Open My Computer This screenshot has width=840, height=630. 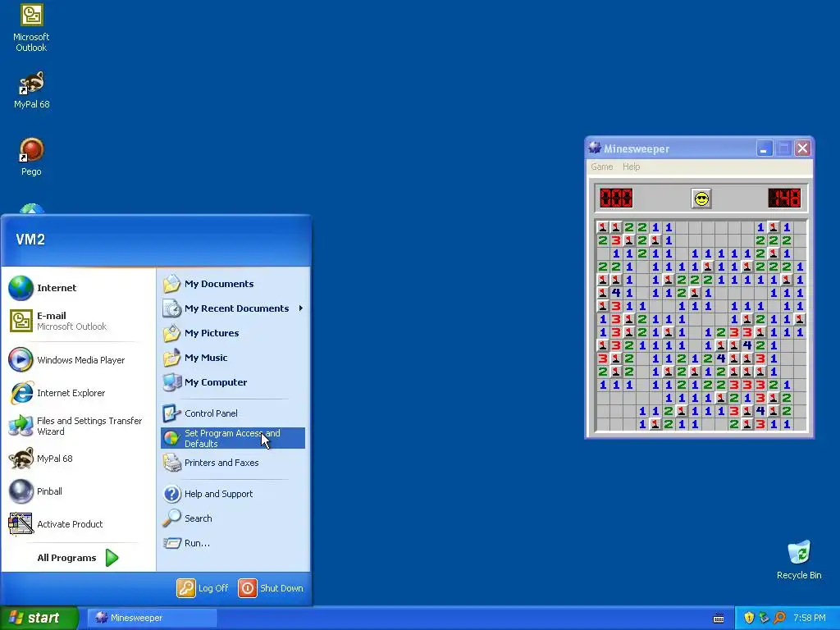232,382
